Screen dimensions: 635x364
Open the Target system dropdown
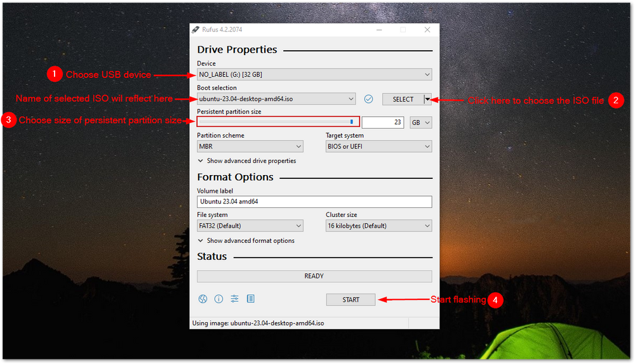[x=378, y=146]
